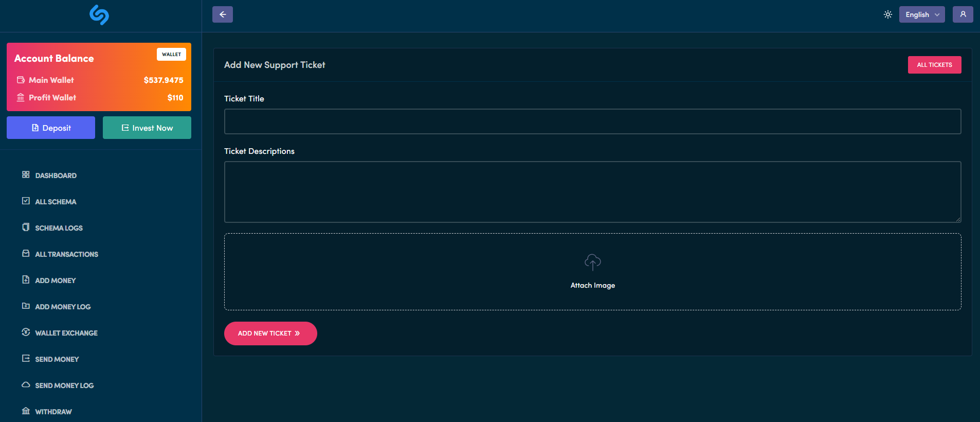Click the site logo icon
Image resolution: width=980 pixels, height=422 pixels.
(99, 15)
